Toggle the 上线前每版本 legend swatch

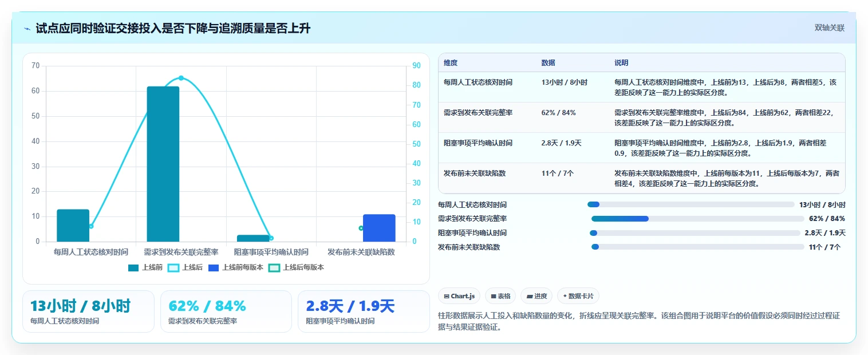point(214,267)
